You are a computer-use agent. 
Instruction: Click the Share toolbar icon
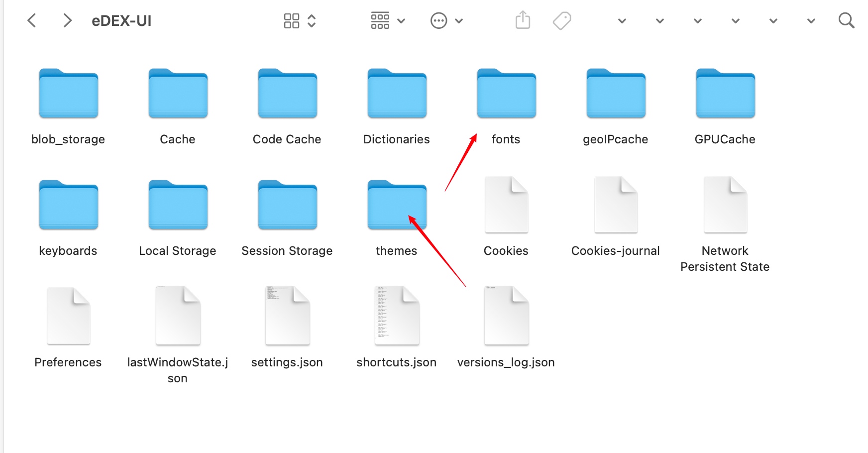[523, 20]
